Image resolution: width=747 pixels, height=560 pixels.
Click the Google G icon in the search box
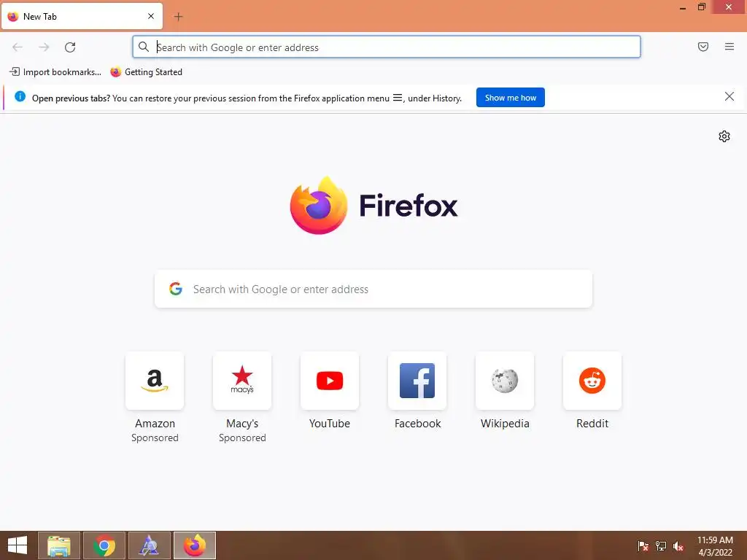click(x=176, y=289)
